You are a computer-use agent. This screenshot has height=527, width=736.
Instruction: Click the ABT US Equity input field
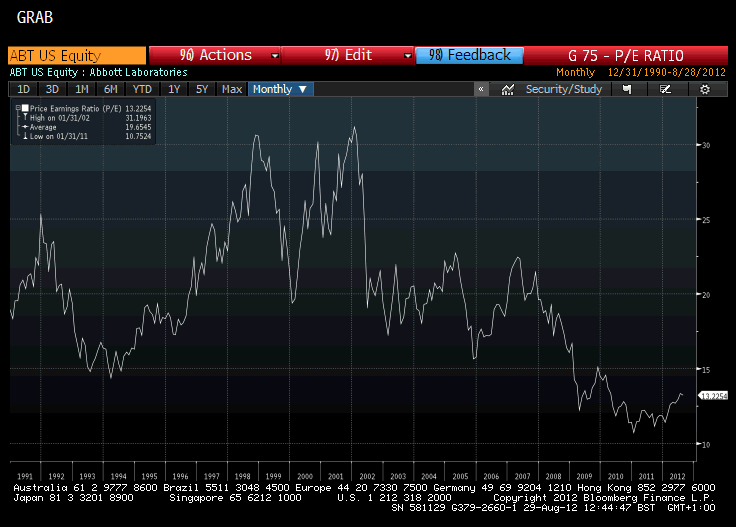coord(77,55)
